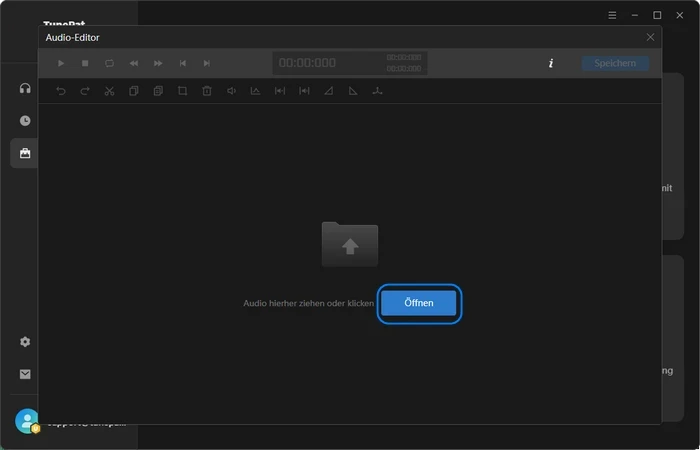Click the Delete trash can icon
The height and width of the screenshot is (450, 700).
207,91
